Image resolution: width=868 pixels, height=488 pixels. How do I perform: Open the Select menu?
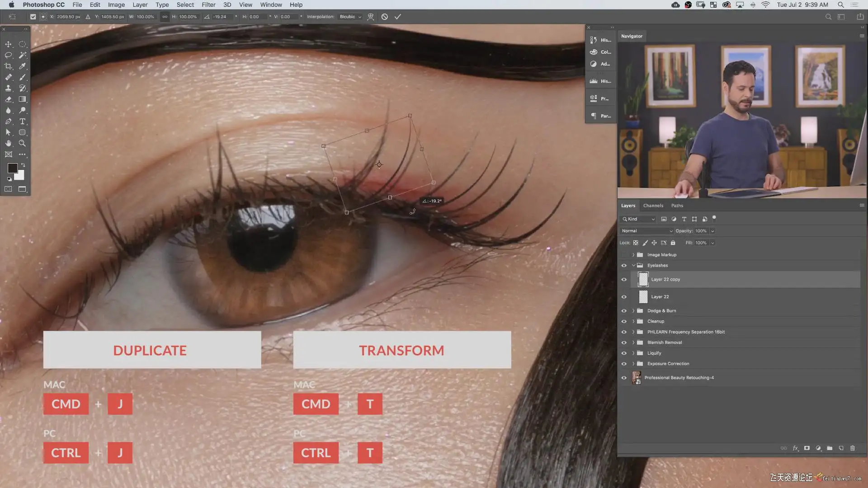(185, 5)
